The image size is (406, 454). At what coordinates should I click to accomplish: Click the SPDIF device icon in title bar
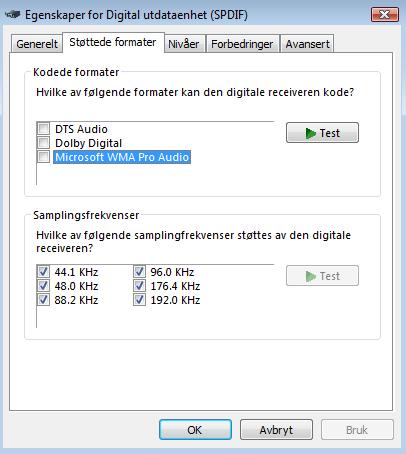[13, 15]
